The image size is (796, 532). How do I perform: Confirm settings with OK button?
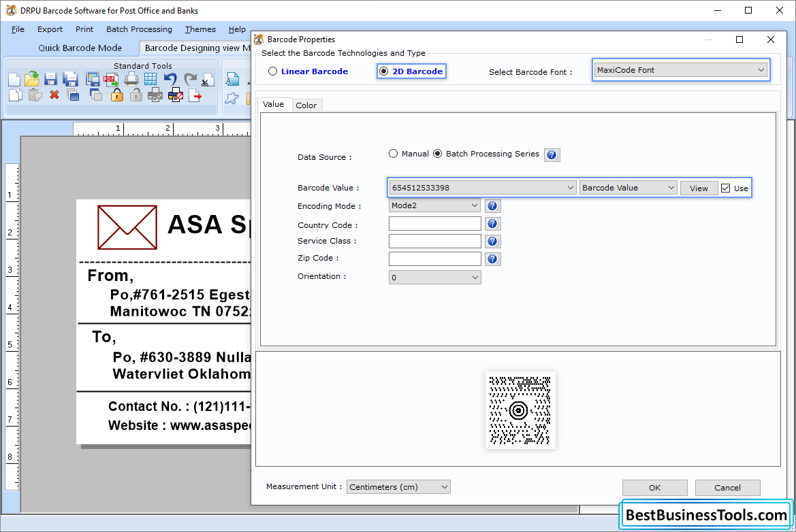tap(654, 487)
